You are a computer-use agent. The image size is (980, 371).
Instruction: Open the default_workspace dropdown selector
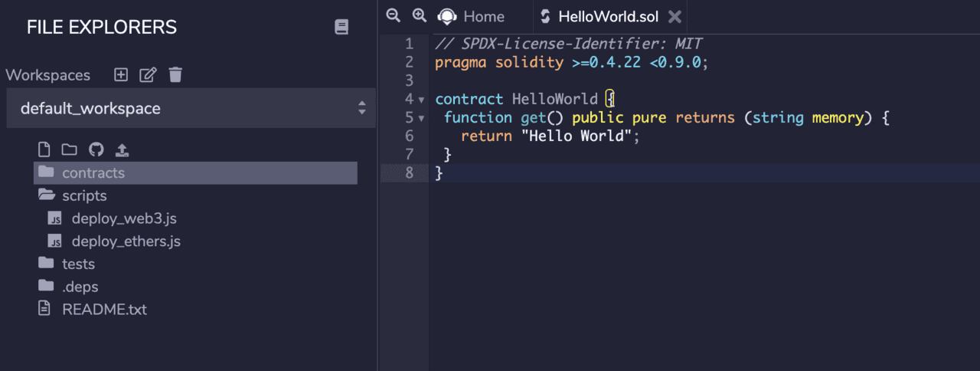click(x=191, y=108)
